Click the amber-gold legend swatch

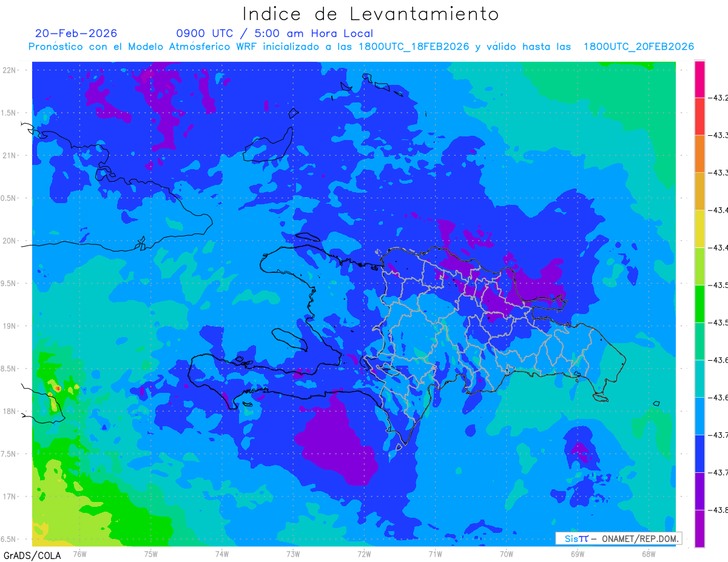pos(699,191)
